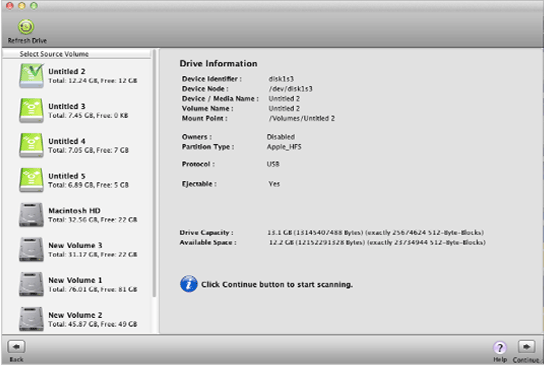
Task: Select the Untitled 4 USB drive icon
Action: pyautogui.click(x=31, y=145)
